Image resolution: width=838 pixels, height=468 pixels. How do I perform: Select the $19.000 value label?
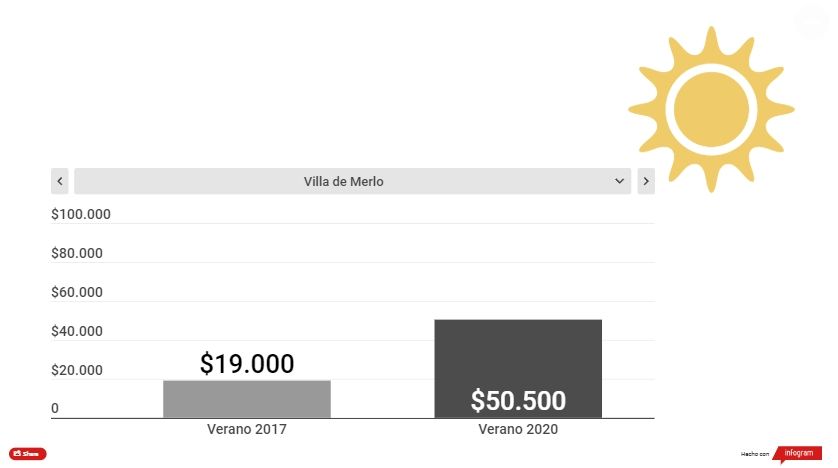pyautogui.click(x=247, y=363)
